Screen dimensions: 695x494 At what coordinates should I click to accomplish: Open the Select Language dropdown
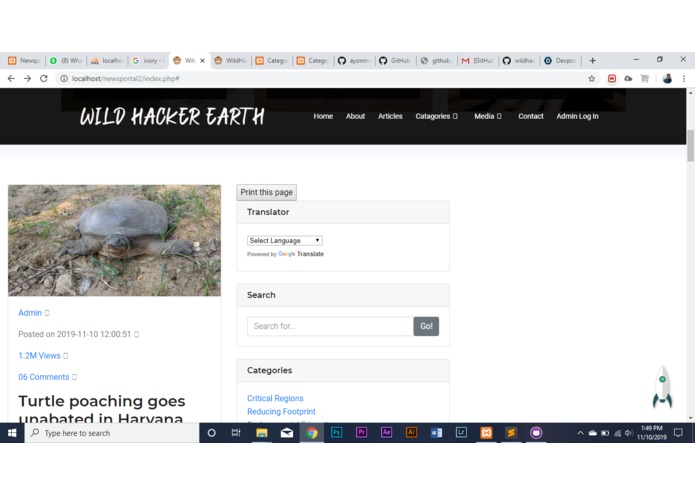(x=285, y=241)
